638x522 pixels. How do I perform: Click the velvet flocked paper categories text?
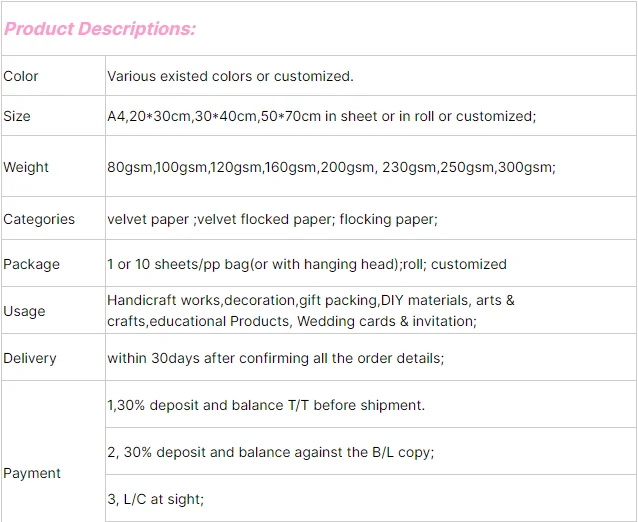click(x=272, y=219)
